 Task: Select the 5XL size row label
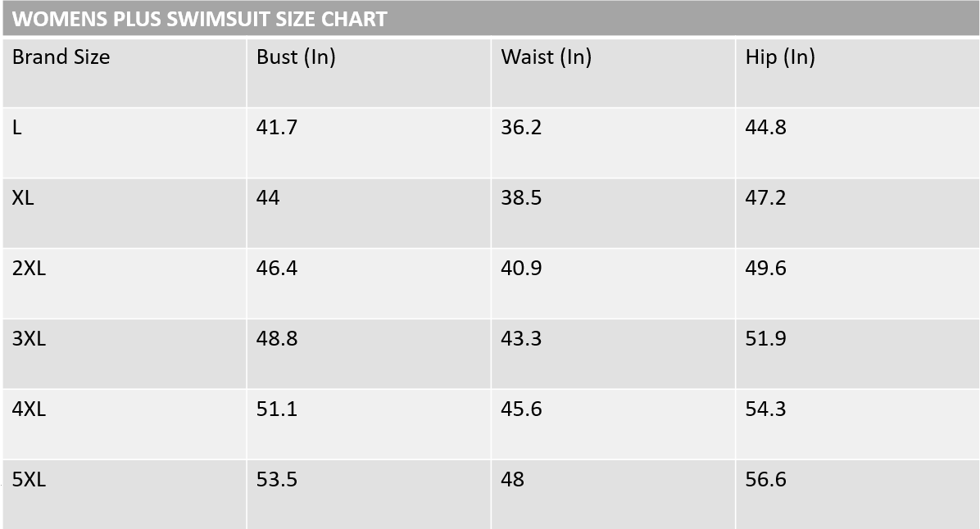coord(29,480)
